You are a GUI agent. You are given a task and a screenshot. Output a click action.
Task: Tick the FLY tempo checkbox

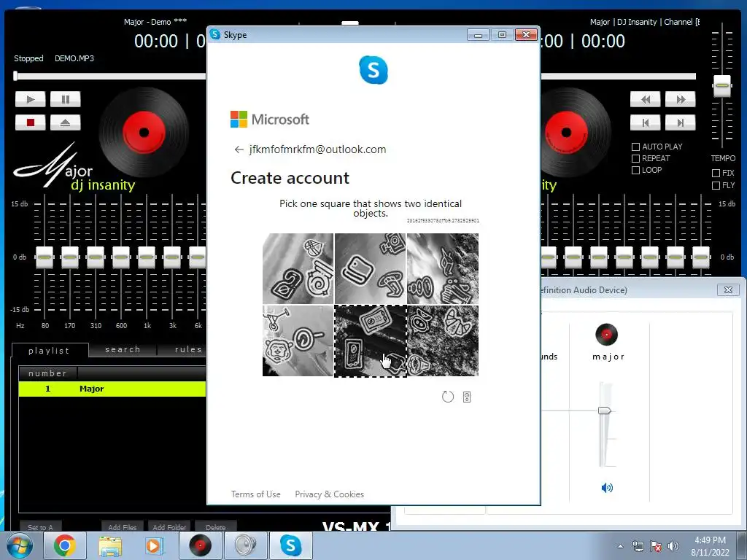(x=716, y=185)
